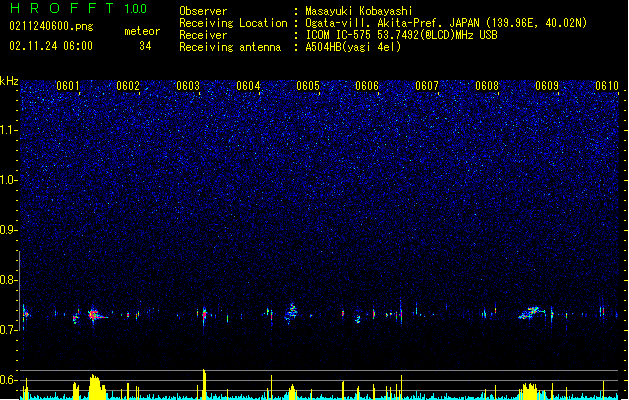
Task: Click the 0601 time marker
Action: coord(68,86)
